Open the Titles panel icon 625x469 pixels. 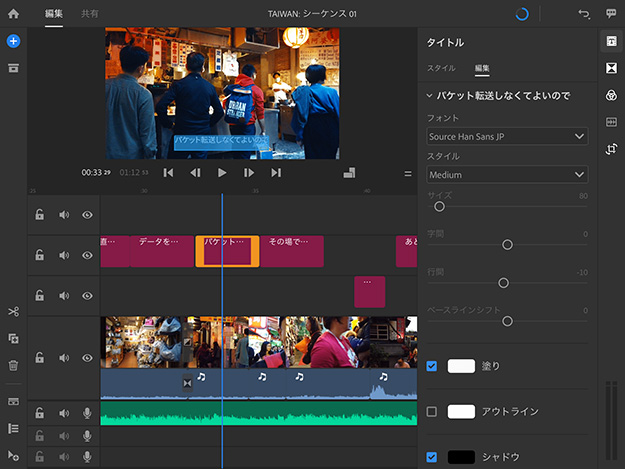pos(611,41)
